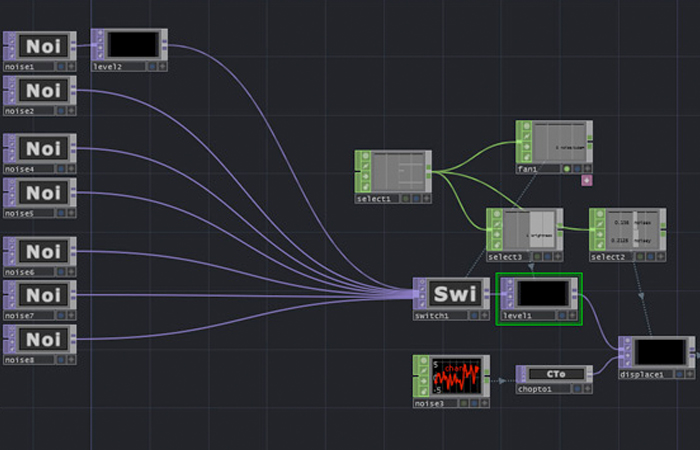This screenshot has width=700, height=450.
Task: Click the wide purple input connector of switch1
Action: coord(416,293)
